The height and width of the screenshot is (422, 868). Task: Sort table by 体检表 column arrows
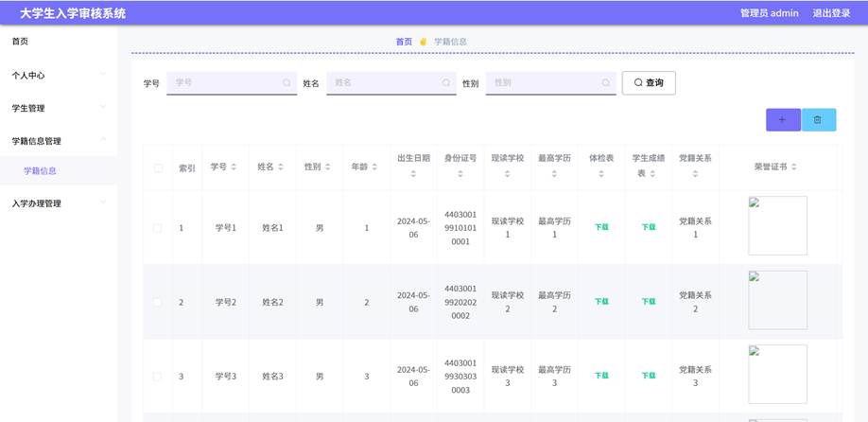point(601,174)
